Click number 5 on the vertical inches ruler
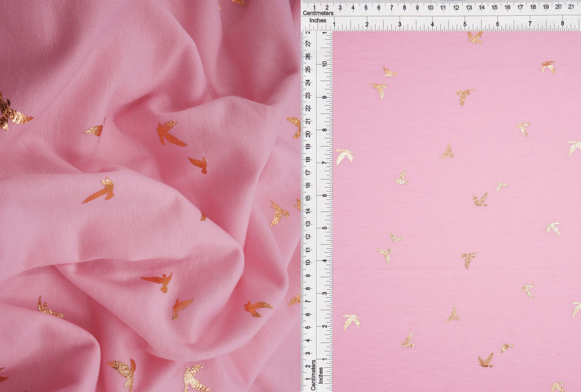 [x=325, y=228]
